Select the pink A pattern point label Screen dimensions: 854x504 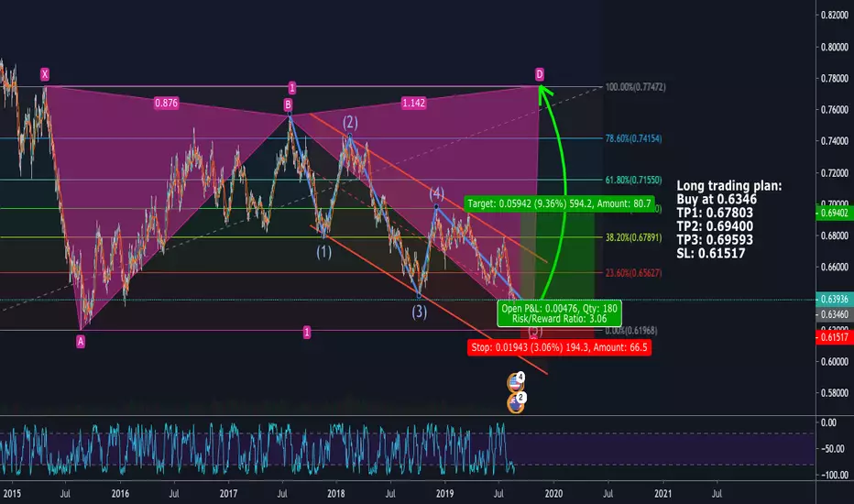tap(81, 341)
